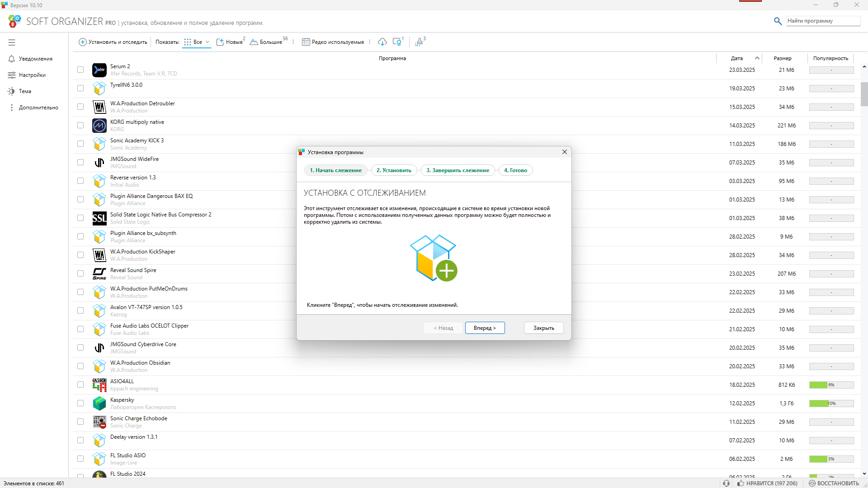868x488 pixels.
Task: Click < Назад button in dialog
Action: (x=443, y=328)
